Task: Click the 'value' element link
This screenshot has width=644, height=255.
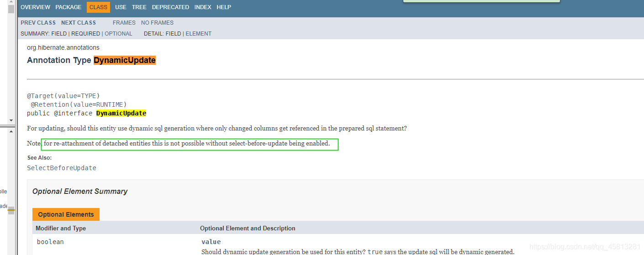Action: (x=211, y=242)
